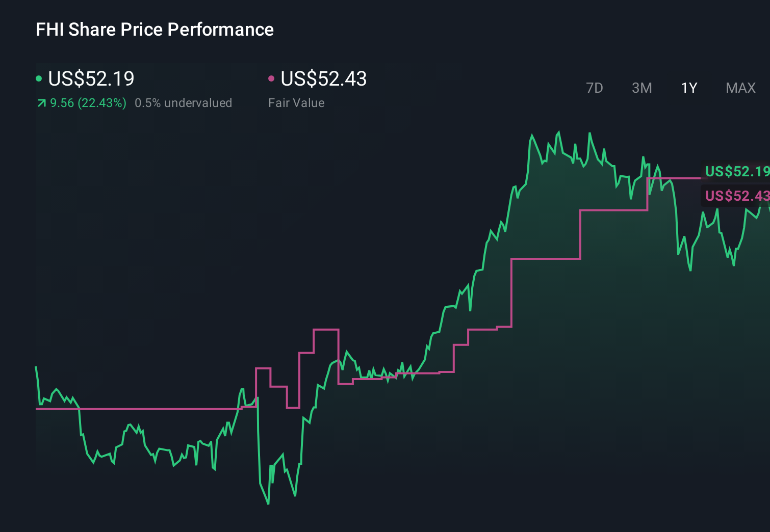Open the MAX time range view

[740, 88]
